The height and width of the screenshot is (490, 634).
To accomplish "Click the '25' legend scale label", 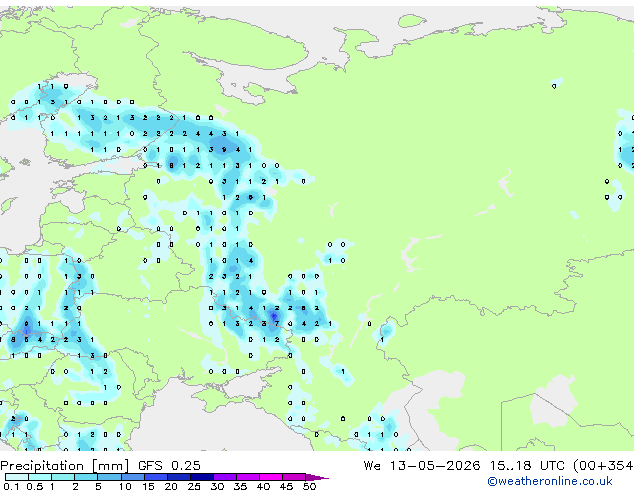I will point(194,486).
